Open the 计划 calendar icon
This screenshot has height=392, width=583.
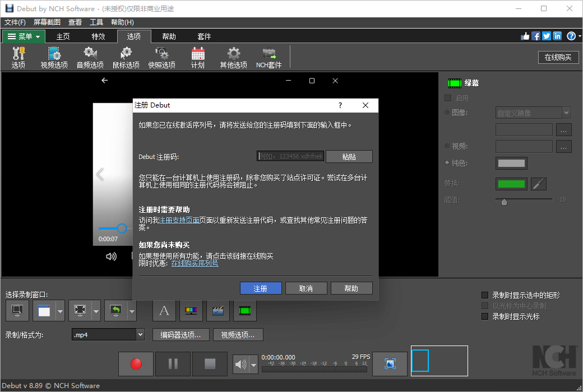198,58
